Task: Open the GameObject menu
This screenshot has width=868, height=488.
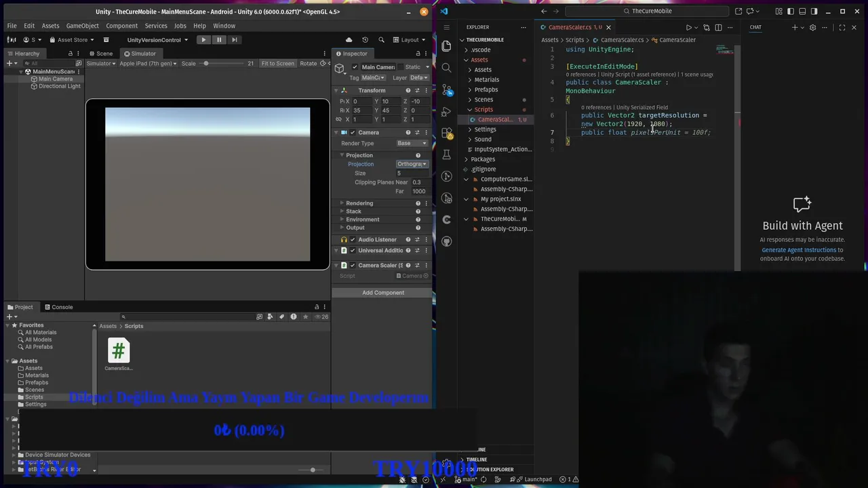Action: point(82,26)
